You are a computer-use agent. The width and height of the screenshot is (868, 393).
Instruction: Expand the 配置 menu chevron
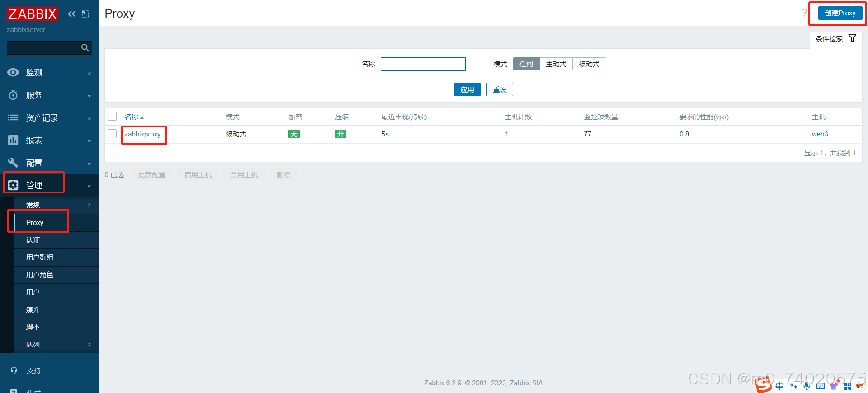(x=89, y=164)
